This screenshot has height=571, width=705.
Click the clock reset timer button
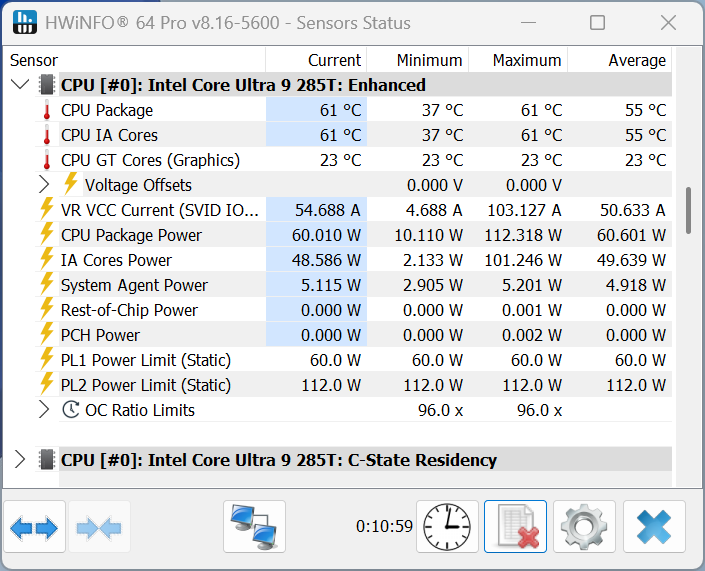pos(447,526)
